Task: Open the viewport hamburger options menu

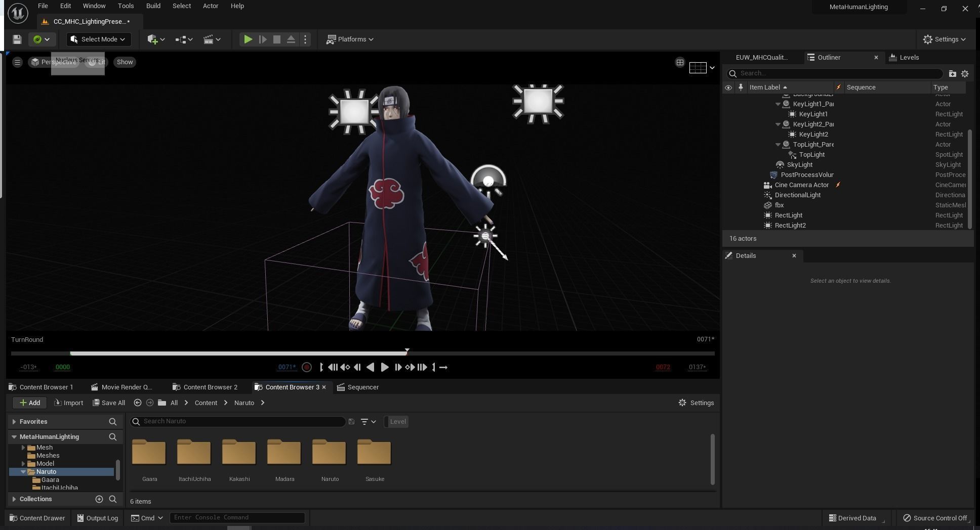Action: click(x=17, y=62)
